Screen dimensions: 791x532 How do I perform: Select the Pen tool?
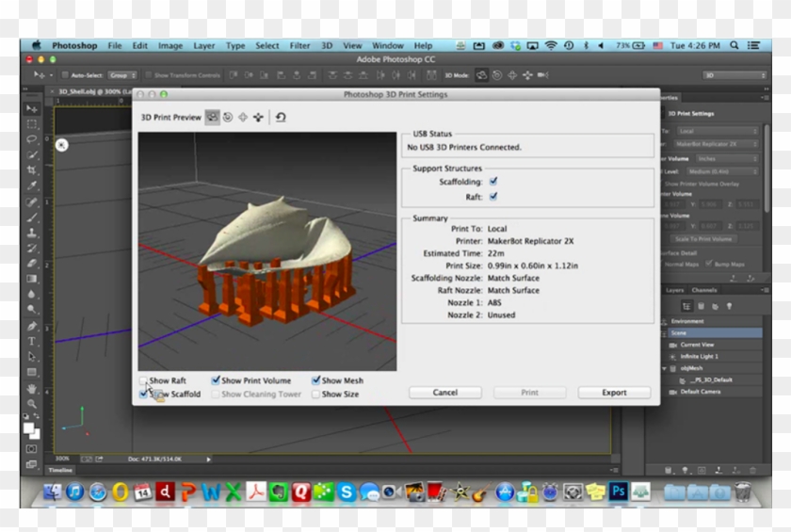(32, 326)
